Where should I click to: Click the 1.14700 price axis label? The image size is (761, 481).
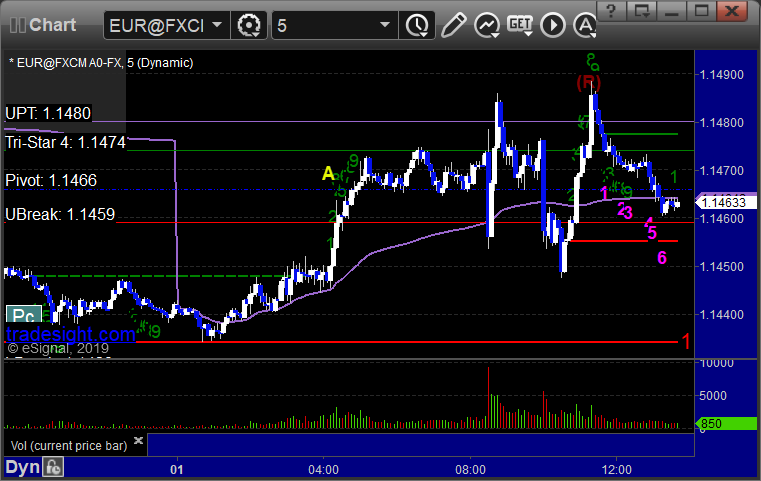(x=722, y=170)
